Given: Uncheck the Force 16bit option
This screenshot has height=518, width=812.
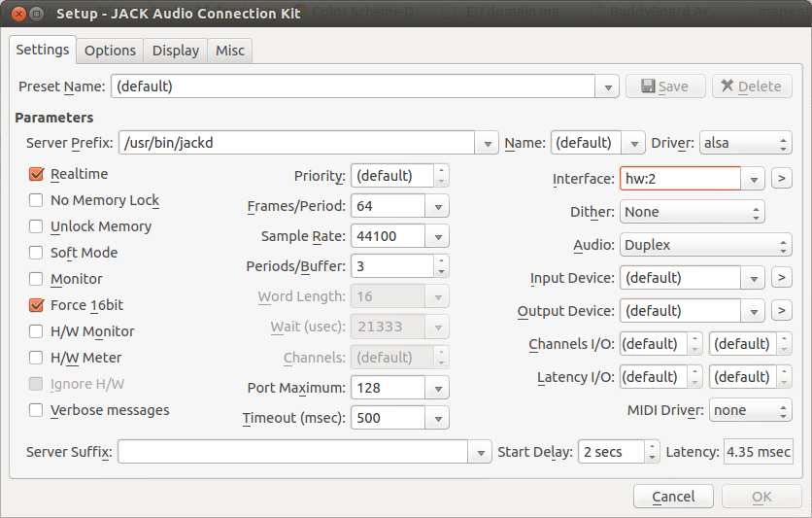Looking at the screenshot, I should coord(36,305).
